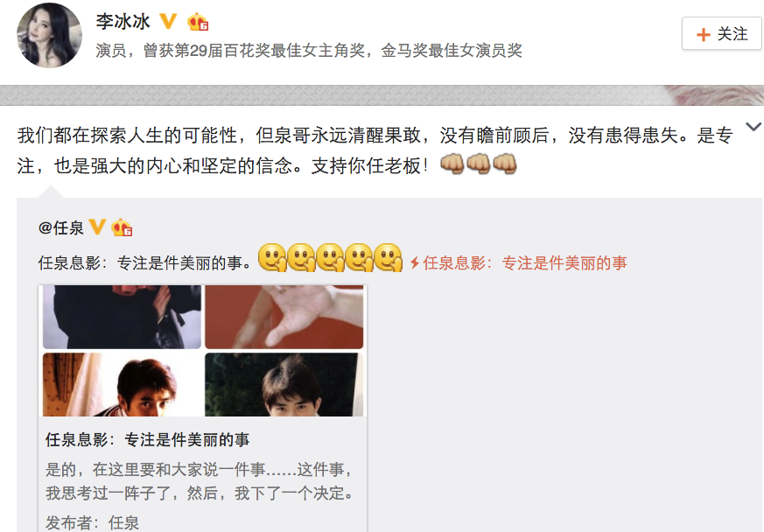Viewport: 764px width, 532px height.
Task: Open the bold article card title
Action: click(x=147, y=440)
